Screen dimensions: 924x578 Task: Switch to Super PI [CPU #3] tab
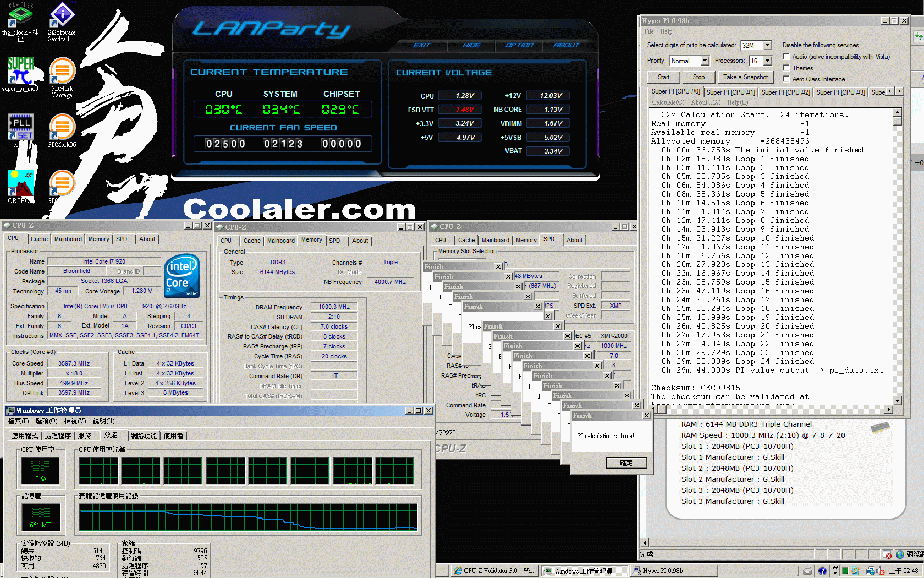[x=840, y=92]
